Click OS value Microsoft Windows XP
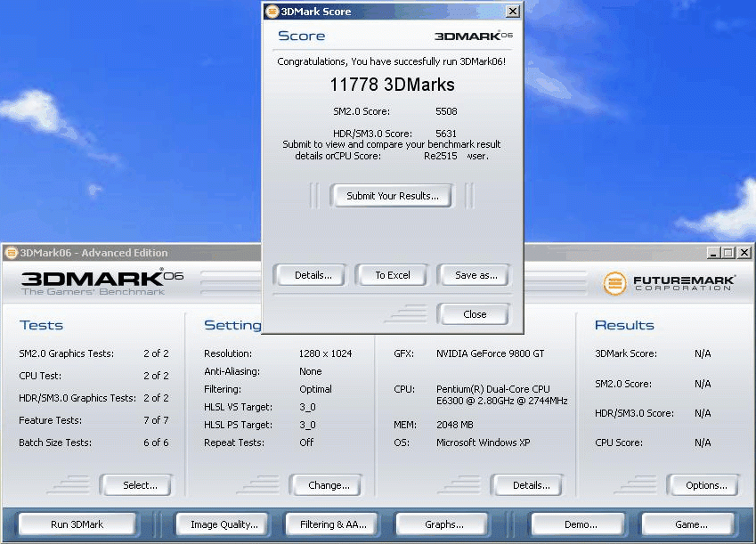 pos(484,443)
